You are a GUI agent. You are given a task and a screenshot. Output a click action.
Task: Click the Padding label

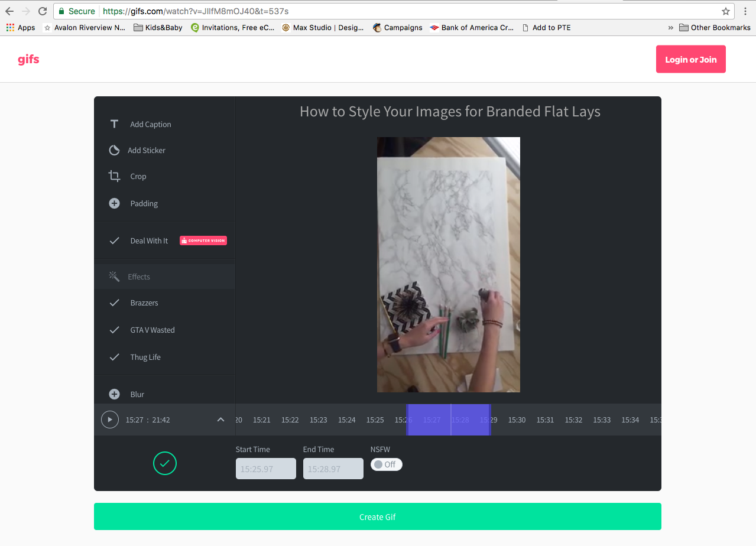(x=144, y=203)
